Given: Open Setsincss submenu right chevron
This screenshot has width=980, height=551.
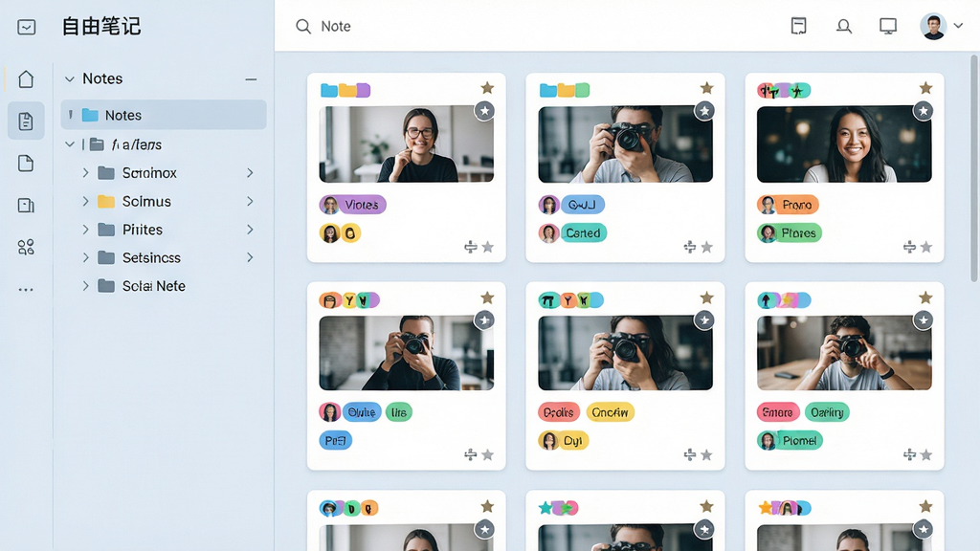Looking at the screenshot, I should (250, 257).
